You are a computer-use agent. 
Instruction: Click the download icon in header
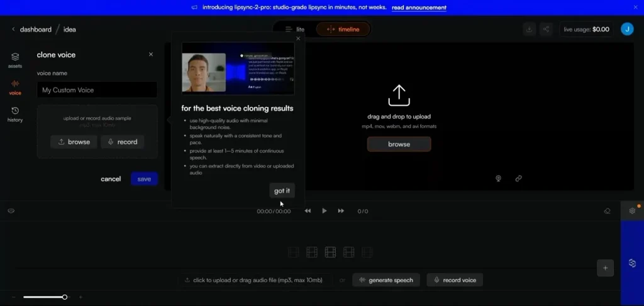530,29
